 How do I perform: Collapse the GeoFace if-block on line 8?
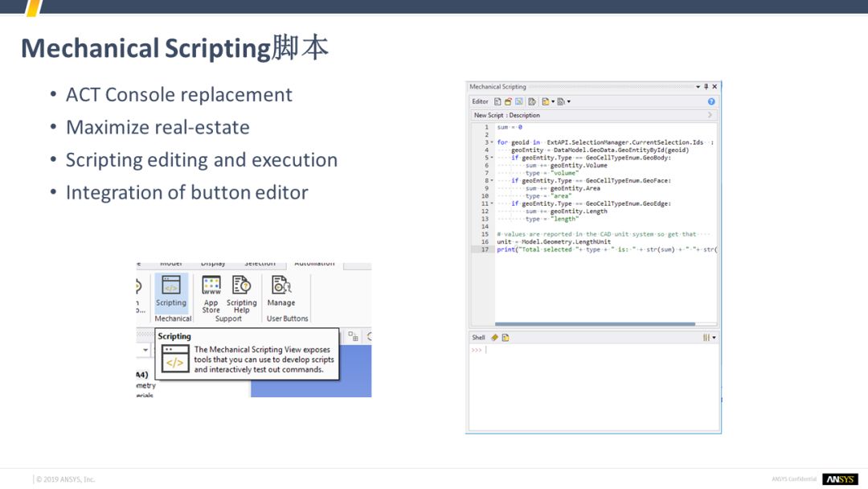coord(492,181)
